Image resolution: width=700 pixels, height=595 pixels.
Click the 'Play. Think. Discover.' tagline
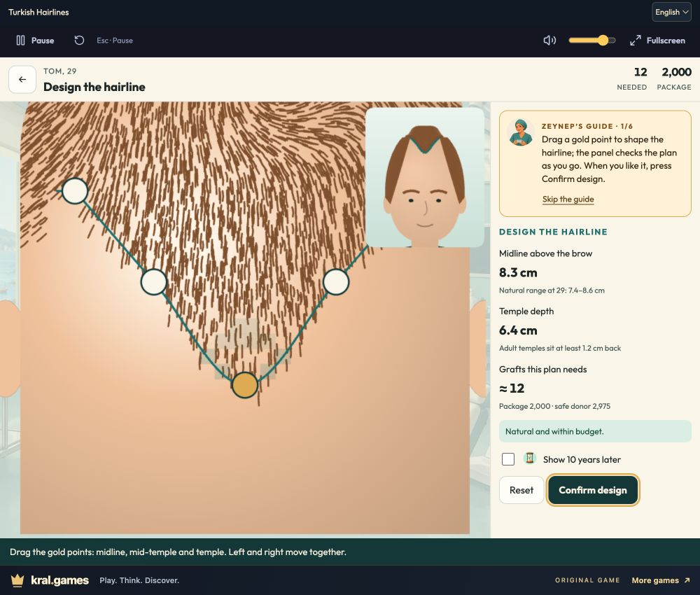click(139, 580)
